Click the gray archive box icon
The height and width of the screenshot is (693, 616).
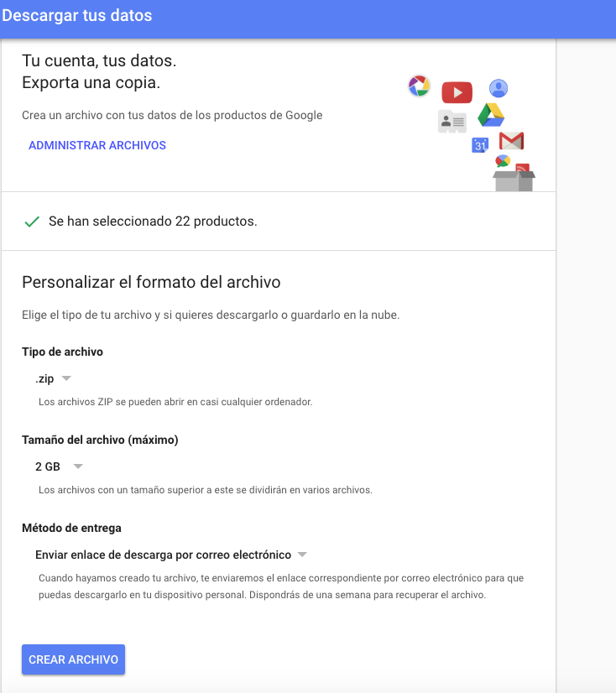pos(514,180)
